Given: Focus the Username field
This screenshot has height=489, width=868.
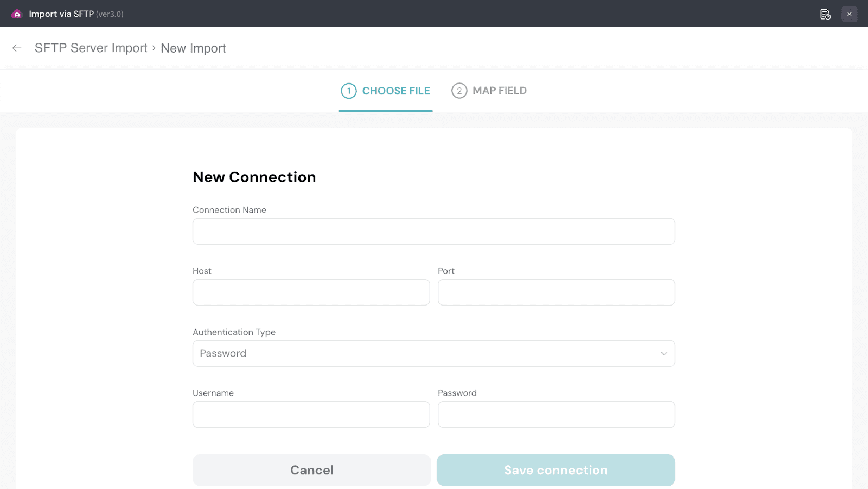Looking at the screenshot, I should (x=311, y=415).
